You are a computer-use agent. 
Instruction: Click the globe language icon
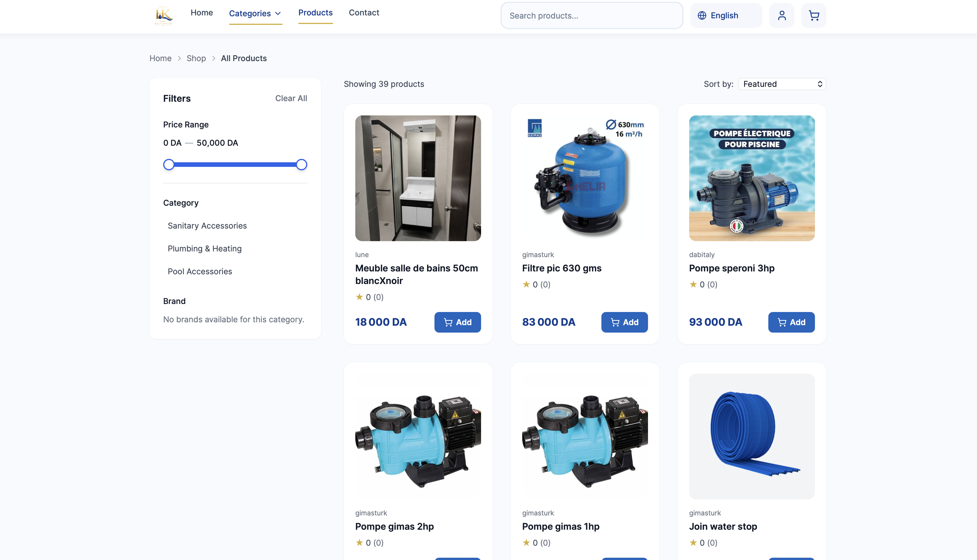coord(702,15)
